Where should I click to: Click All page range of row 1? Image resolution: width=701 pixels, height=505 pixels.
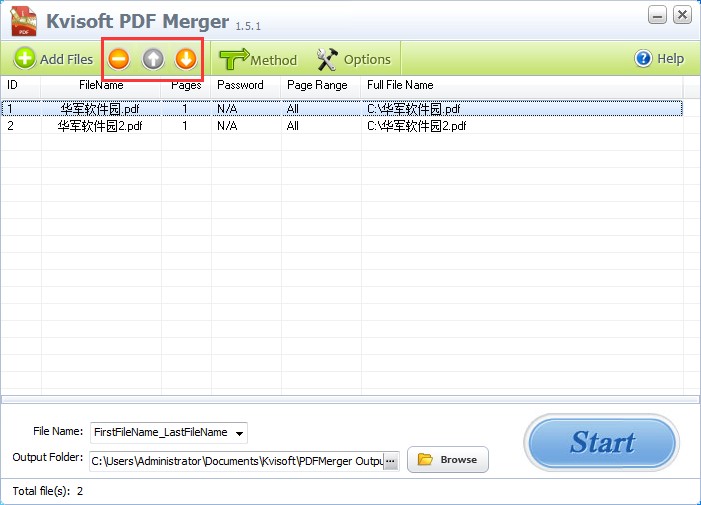tap(292, 109)
